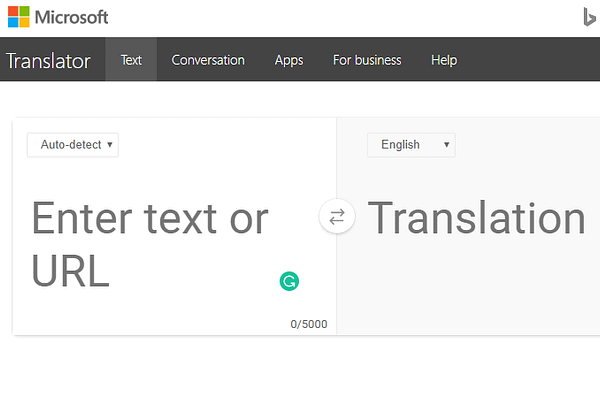The width and height of the screenshot is (600, 420).
Task: Open the English target language selector
Action: pos(410,145)
